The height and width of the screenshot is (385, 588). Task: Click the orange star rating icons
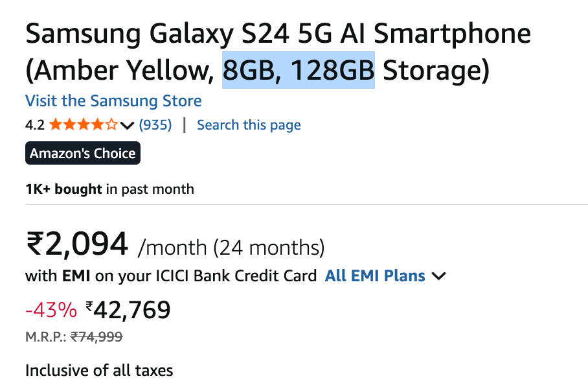84,125
